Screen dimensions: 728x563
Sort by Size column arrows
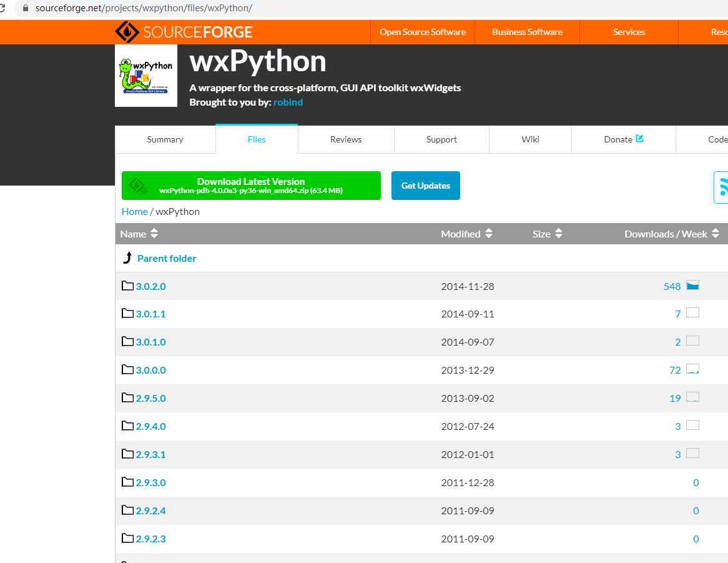coord(559,234)
